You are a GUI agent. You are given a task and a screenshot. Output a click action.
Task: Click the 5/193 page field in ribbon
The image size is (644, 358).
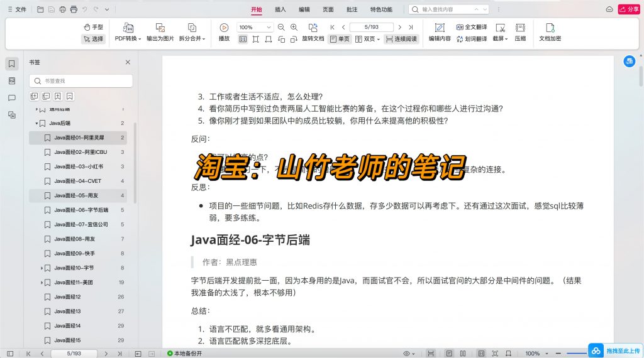pyautogui.click(x=371, y=27)
